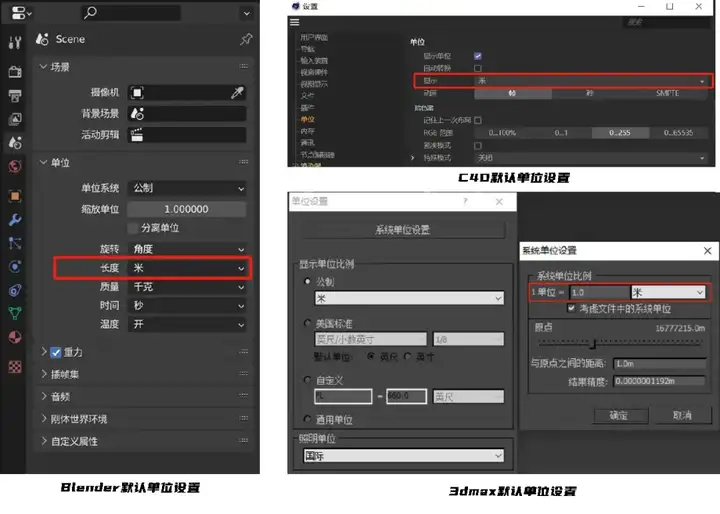The image size is (720, 514).
Task: Open the C4D display unit 米 dropdown
Action: 591,81
